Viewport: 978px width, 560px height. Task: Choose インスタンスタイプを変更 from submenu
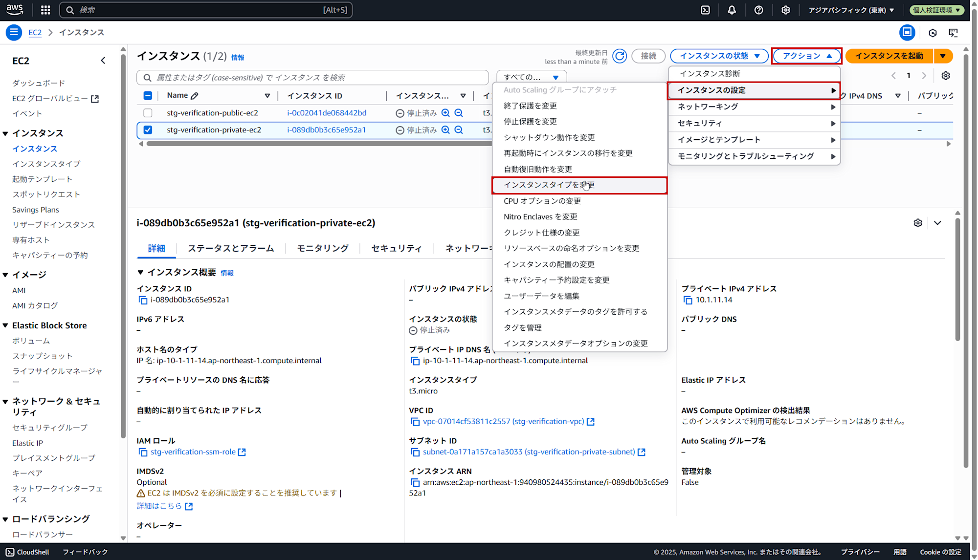[579, 185]
